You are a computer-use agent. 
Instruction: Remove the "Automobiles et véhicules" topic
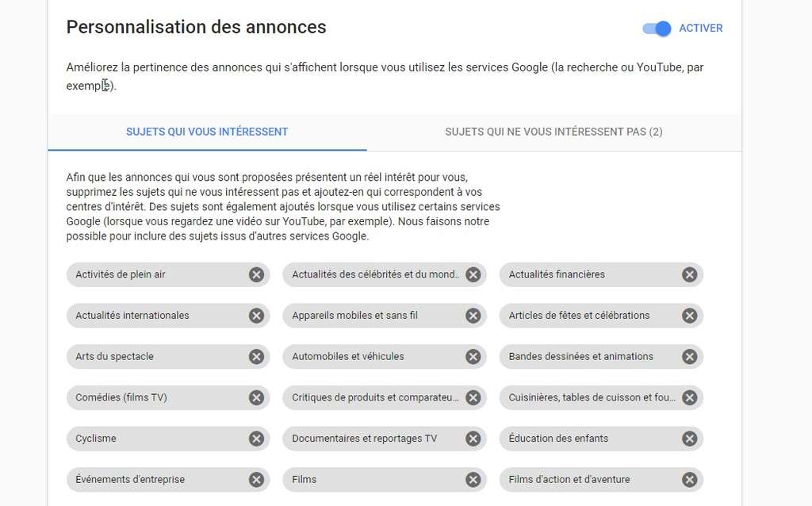(473, 357)
